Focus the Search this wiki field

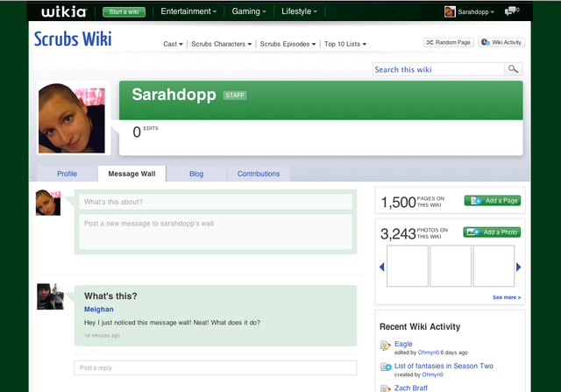(438, 69)
